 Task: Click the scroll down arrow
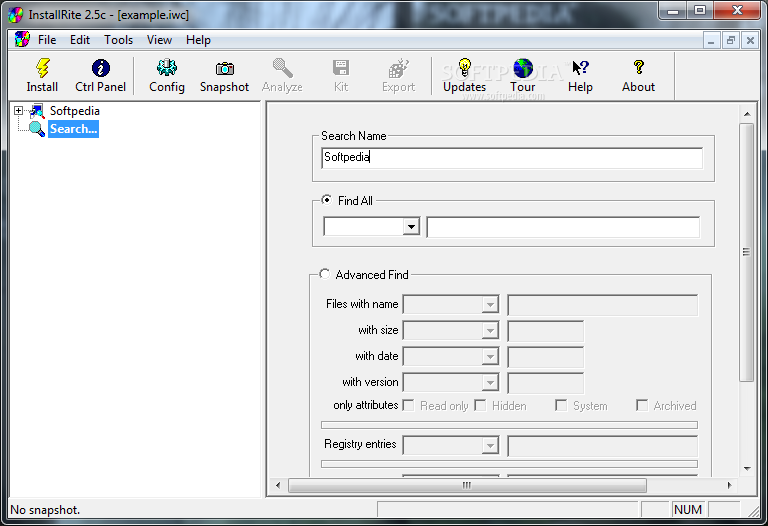tap(747, 469)
